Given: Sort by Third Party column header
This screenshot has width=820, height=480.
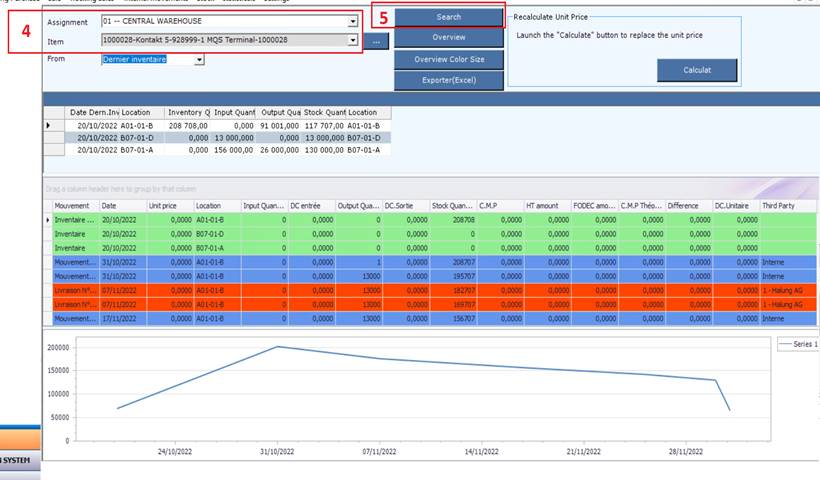Looking at the screenshot, I should pos(788,206).
